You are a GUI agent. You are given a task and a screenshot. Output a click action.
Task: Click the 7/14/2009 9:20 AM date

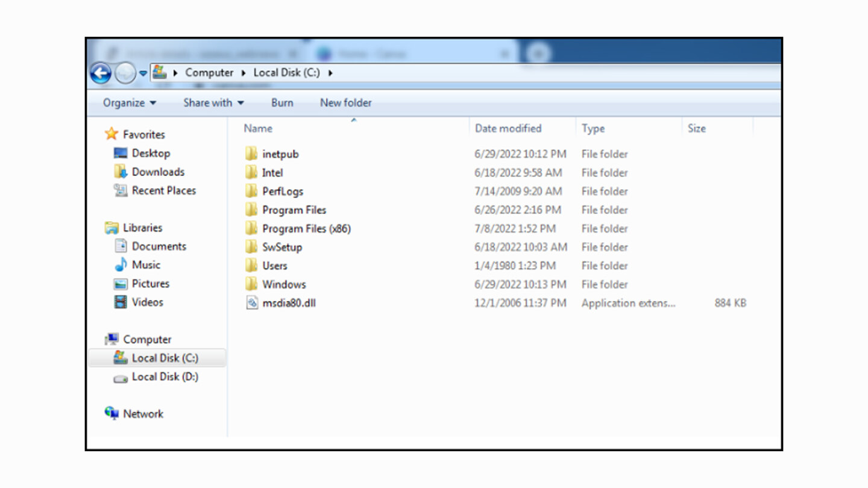click(518, 192)
